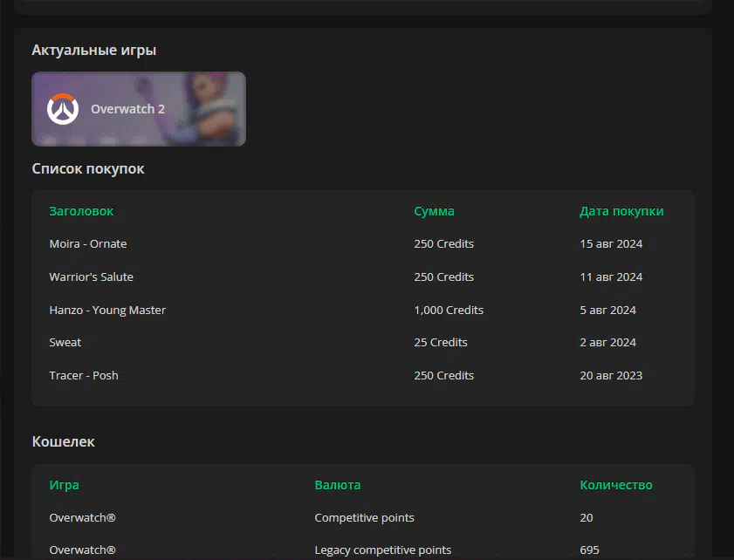Sort by the Дата покупки column header

[x=621, y=211]
